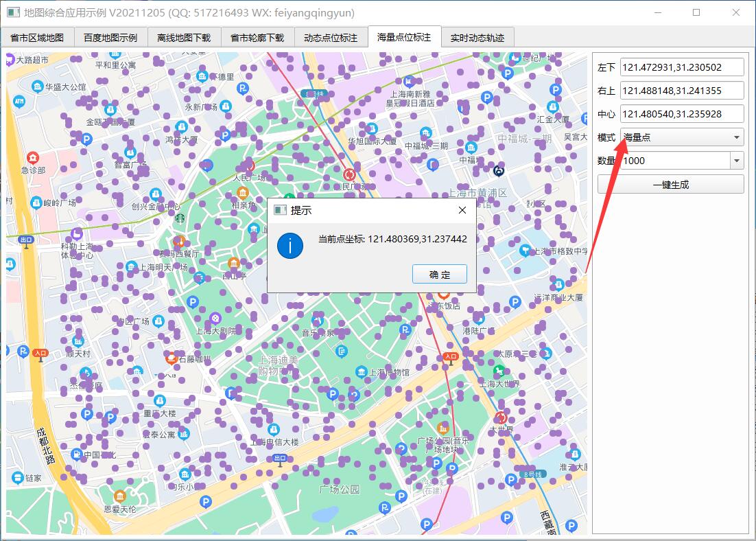Open the 百度地图示例 tab
756x541 pixels.
tap(110, 38)
